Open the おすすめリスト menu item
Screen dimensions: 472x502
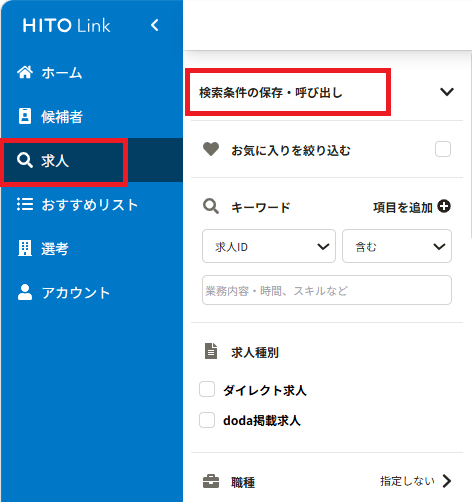tap(77, 204)
